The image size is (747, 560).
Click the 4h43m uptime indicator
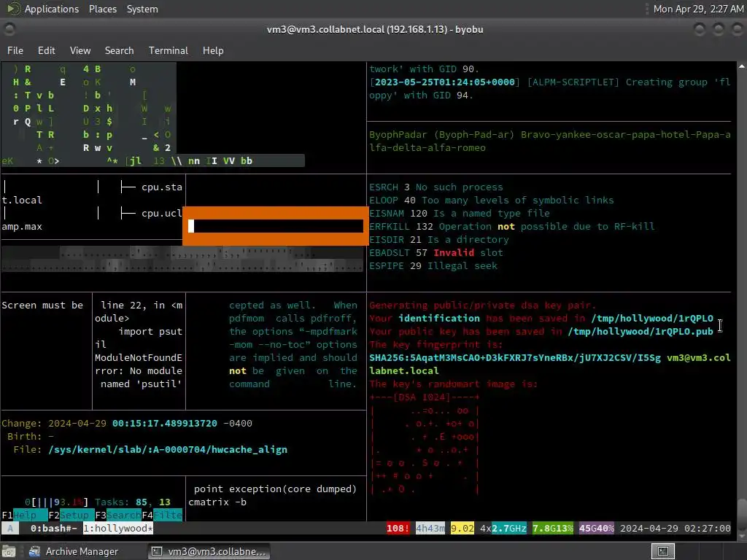pos(430,528)
